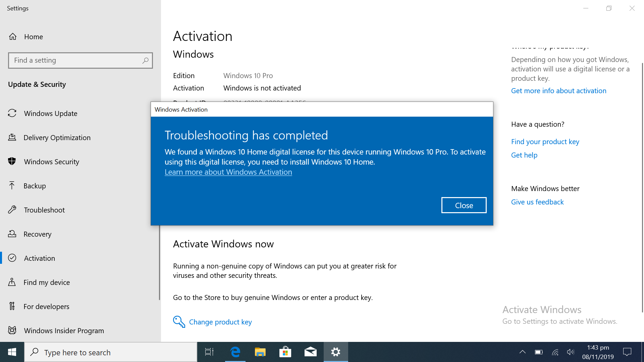
Task: Go to Home in Settings sidebar
Action: point(80,37)
